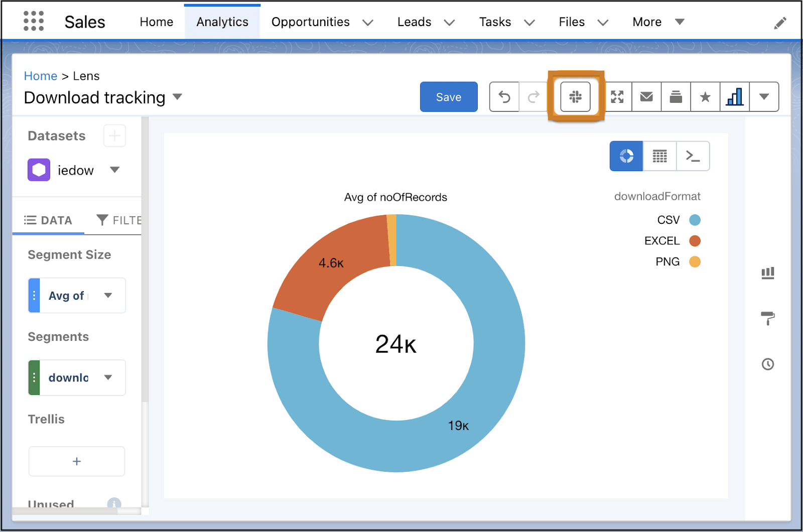Open the charts panel on the right
Viewport: 803px width, 532px height.
(767, 273)
